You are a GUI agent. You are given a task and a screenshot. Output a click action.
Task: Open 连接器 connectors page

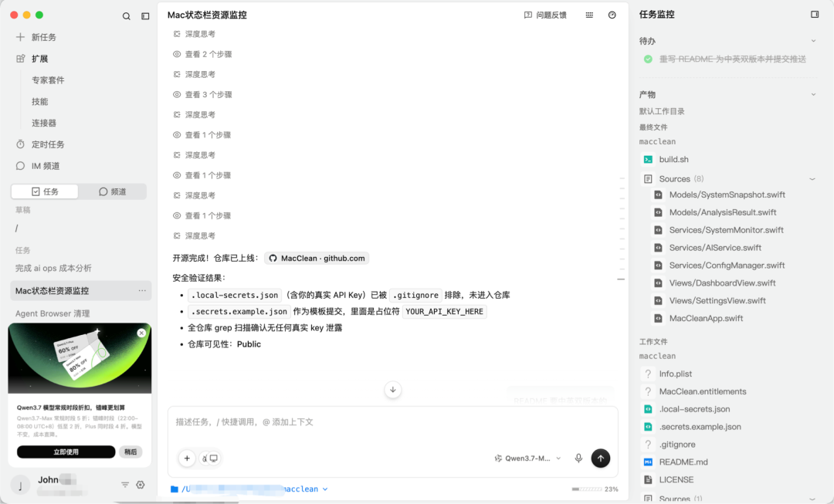point(44,123)
